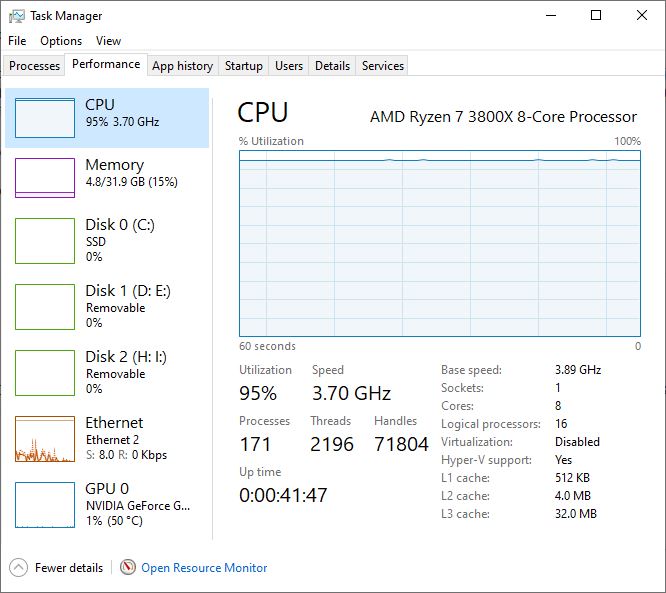Select the Performance tab
The width and height of the screenshot is (666, 593).
(106, 64)
